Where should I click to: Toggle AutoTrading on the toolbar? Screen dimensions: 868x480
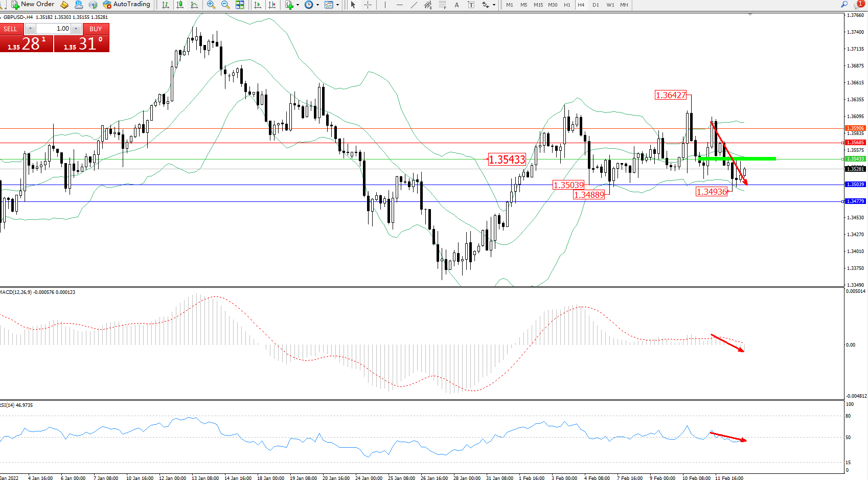pyautogui.click(x=126, y=5)
